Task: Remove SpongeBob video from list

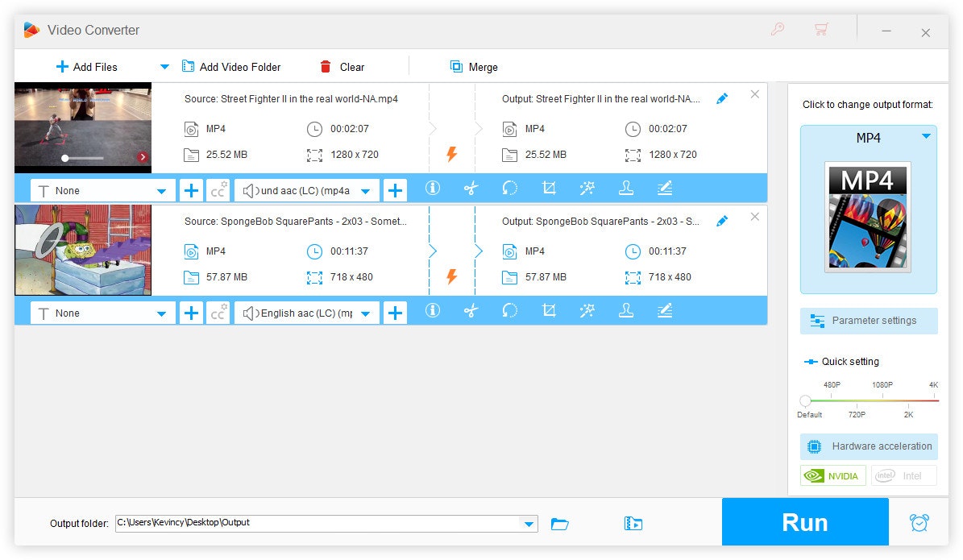Action: (755, 217)
